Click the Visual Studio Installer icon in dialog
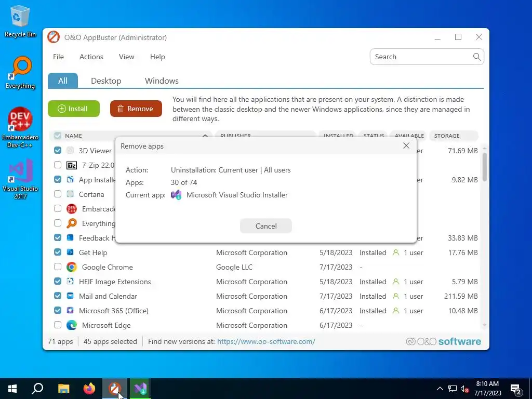Screen dimensions: 532x399 176,195
